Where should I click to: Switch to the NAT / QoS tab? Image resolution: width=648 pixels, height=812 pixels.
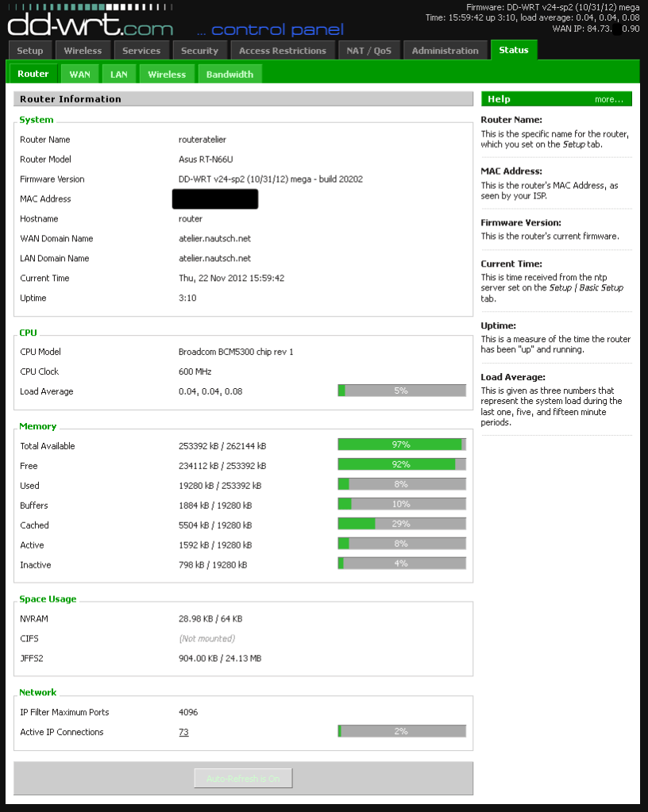click(x=369, y=49)
